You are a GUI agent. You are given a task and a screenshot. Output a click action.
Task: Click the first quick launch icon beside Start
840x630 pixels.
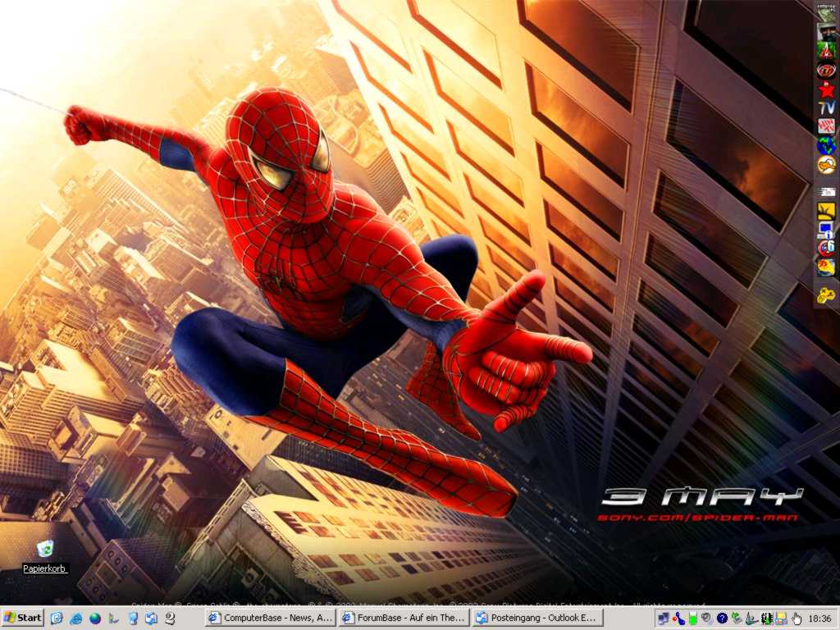pyautogui.click(x=57, y=619)
